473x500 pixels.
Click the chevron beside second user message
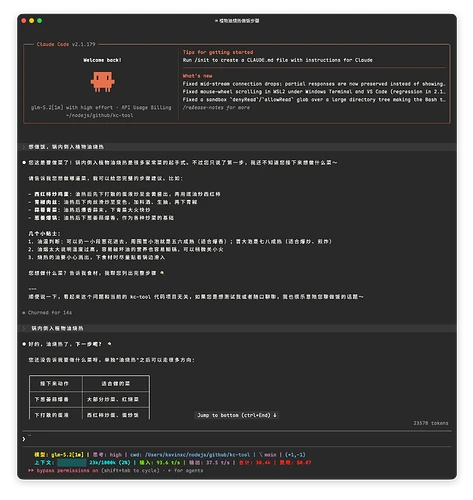pos(24,328)
